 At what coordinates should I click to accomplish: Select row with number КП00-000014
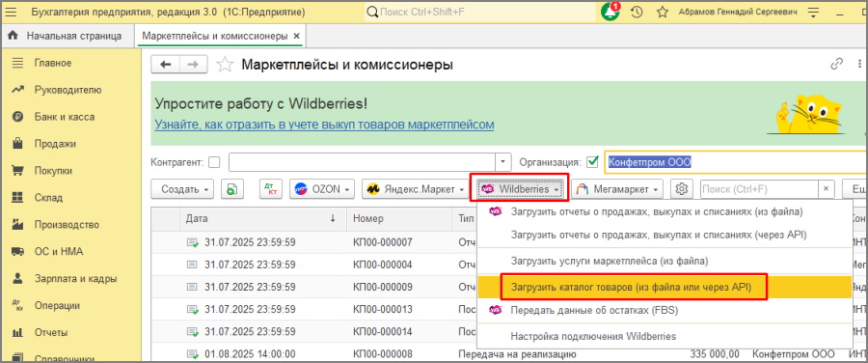click(383, 331)
